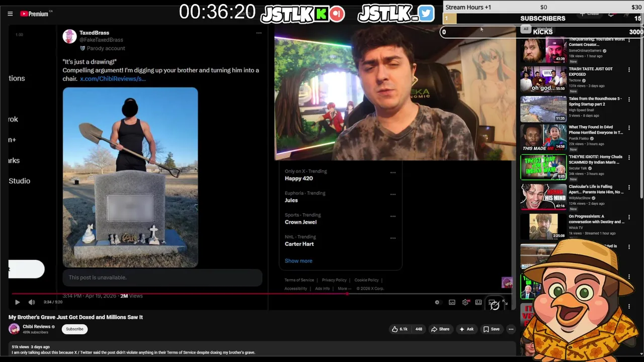
Task: Open the player settings gear
Action: point(465,302)
